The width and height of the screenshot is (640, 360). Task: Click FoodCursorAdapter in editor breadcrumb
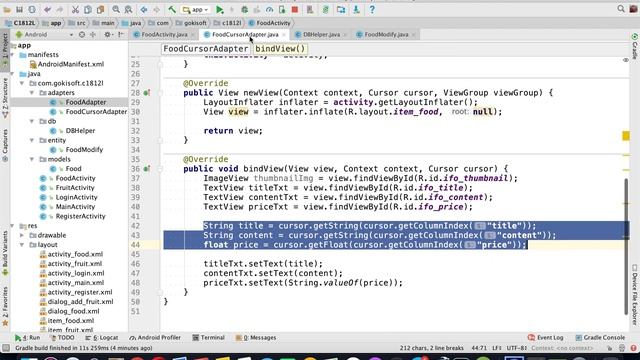tap(206, 49)
